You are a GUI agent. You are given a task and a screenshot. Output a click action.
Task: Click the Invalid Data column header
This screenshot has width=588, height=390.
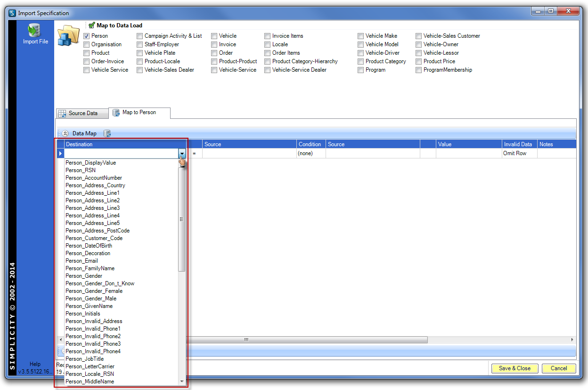[520, 144]
